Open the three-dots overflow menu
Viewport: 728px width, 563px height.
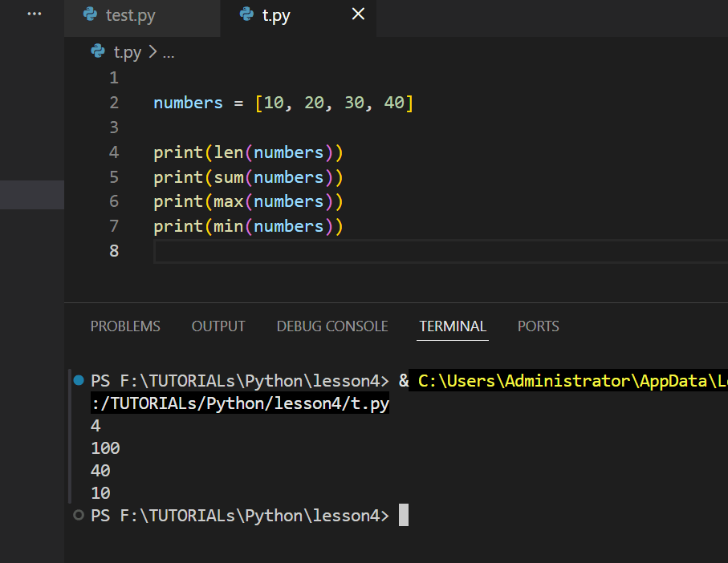coord(35,14)
